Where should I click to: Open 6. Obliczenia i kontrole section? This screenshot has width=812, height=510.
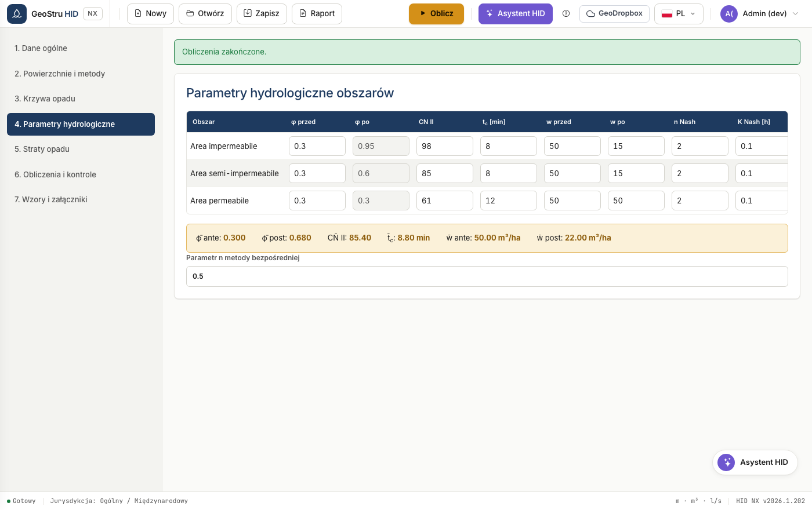tap(81, 174)
